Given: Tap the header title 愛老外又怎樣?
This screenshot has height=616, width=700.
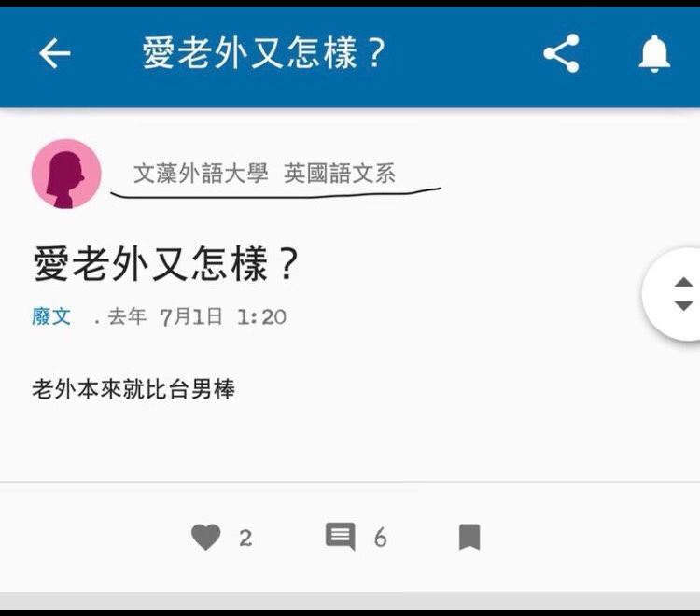Looking at the screenshot, I should pyautogui.click(x=263, y=53).
